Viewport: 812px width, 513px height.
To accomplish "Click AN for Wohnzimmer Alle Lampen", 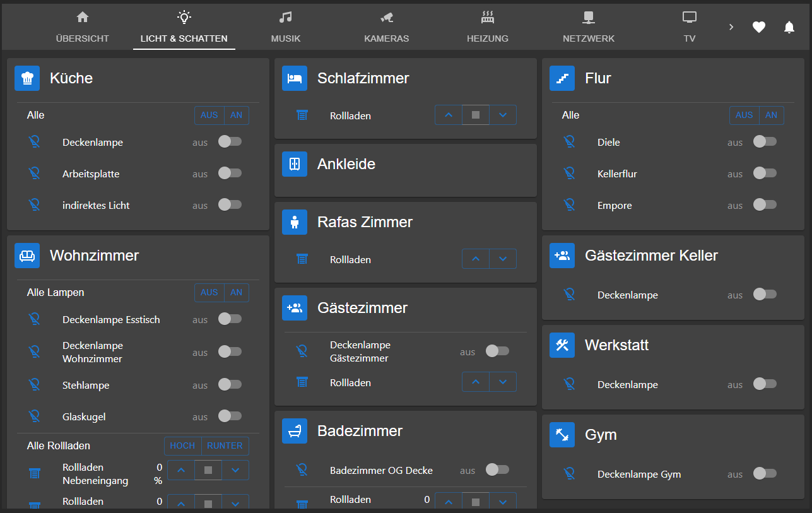I will coord(237,293).
